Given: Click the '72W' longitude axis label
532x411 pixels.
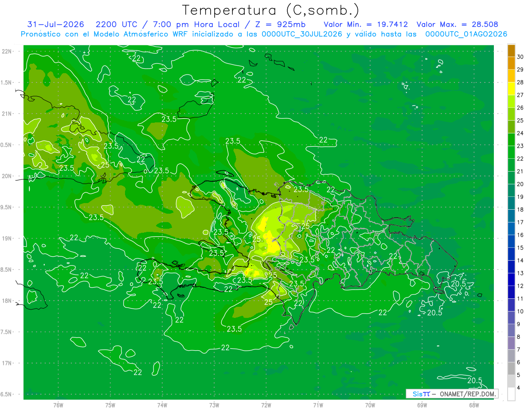Looking at the screenshot, I should 266,405.
